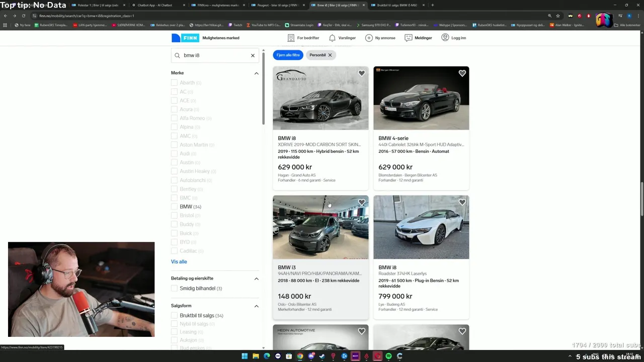Open the BMW i8 XDRIVE 2019 listing title

(x=287, y=138)
